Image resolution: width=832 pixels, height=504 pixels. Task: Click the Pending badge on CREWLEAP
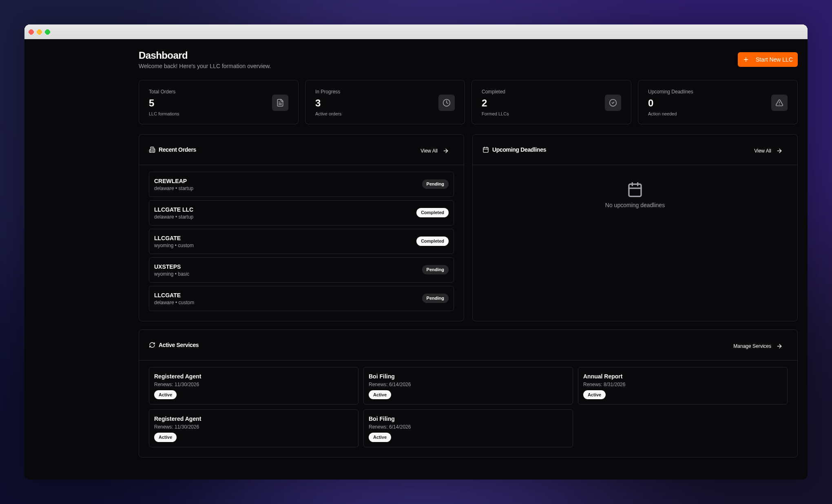tap(435, 184)
